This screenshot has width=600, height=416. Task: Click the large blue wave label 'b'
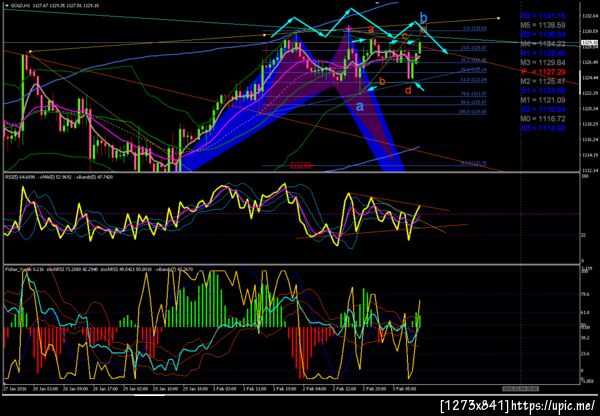pos(423,17)
